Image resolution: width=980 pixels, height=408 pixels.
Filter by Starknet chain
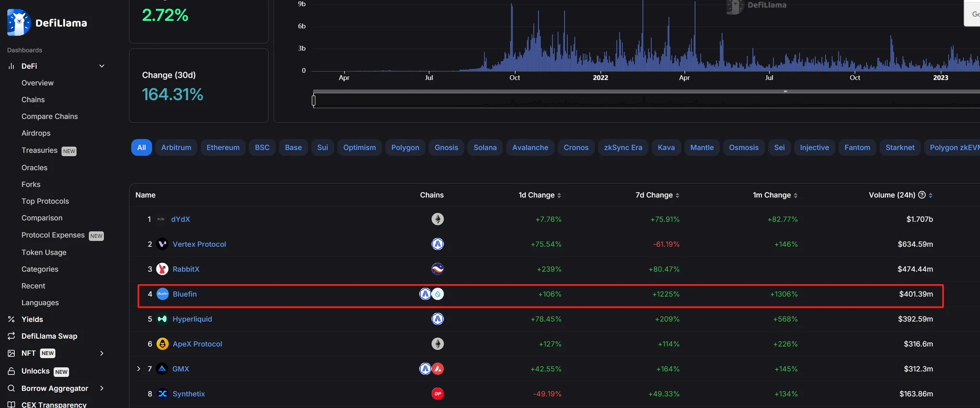click(x=900, y=147)
